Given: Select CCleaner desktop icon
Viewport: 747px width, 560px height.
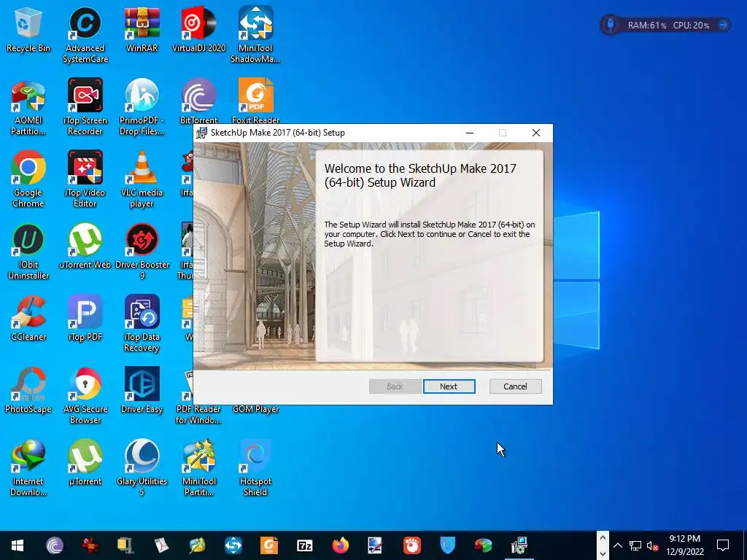Looking at the screenshot, I should (28, 319).
